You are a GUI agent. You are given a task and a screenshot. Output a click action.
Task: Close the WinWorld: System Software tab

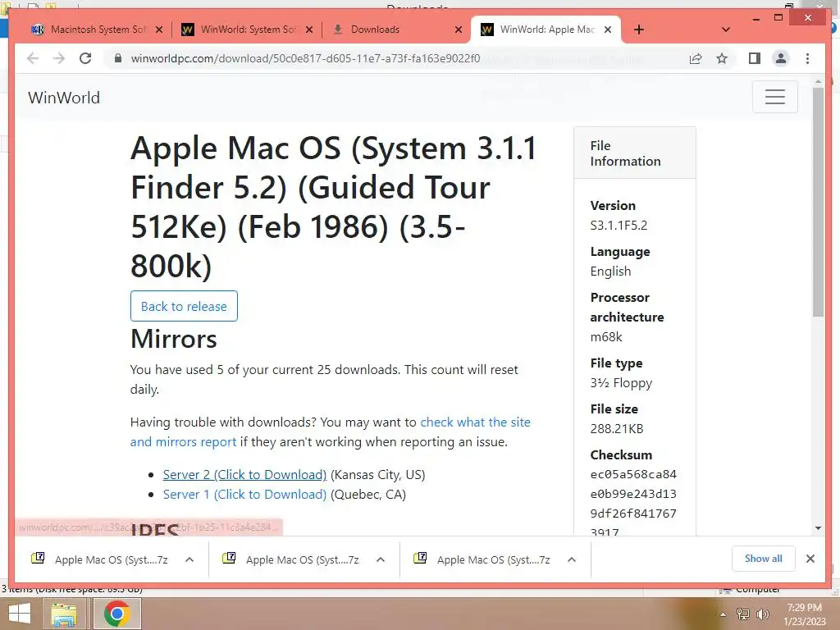point(309,30)
